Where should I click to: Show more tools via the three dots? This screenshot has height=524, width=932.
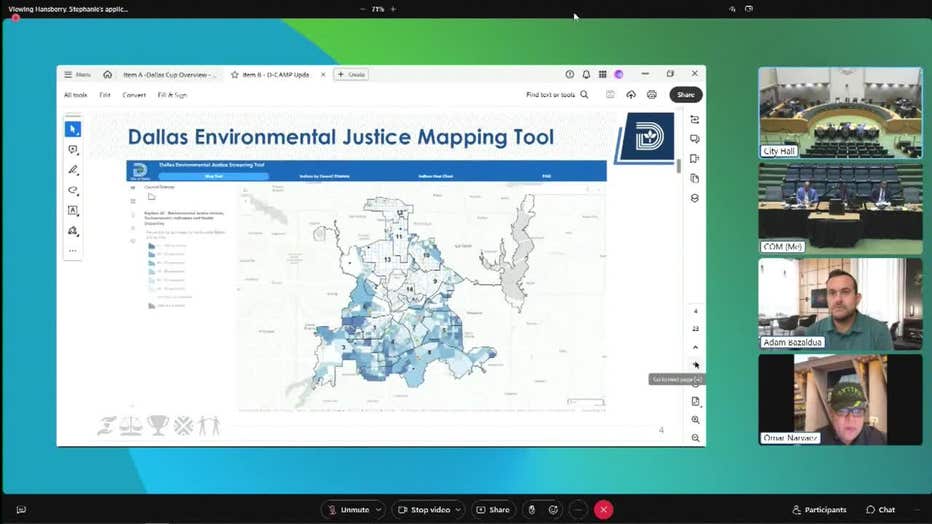click(73, 251)
